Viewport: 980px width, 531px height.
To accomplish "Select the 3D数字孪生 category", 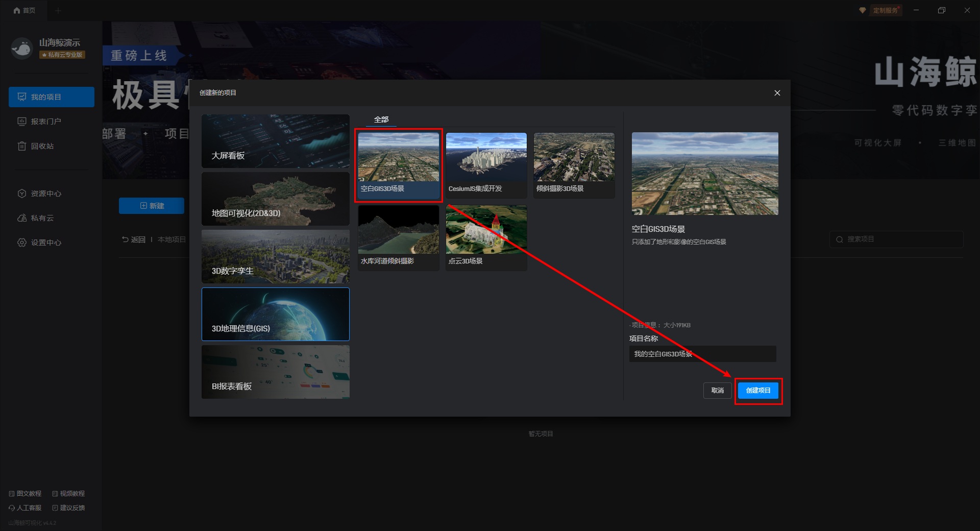I will coord(275,257).
